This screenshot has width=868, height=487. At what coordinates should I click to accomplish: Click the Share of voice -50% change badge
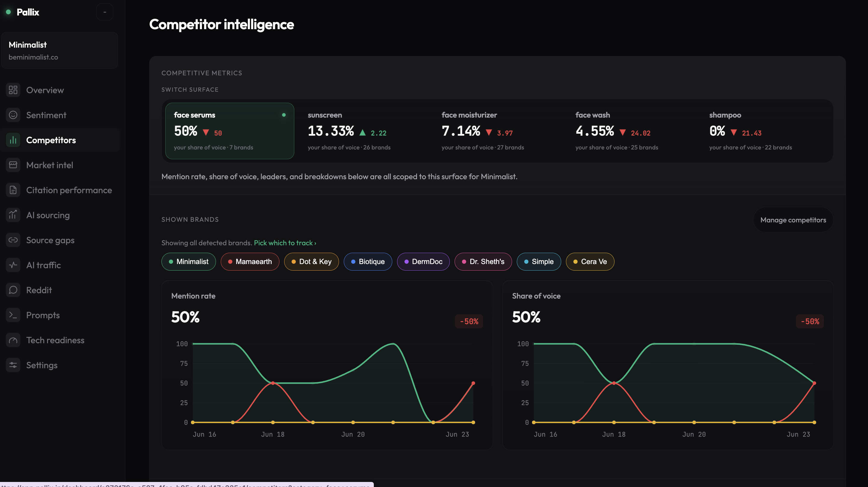(810, 321)
